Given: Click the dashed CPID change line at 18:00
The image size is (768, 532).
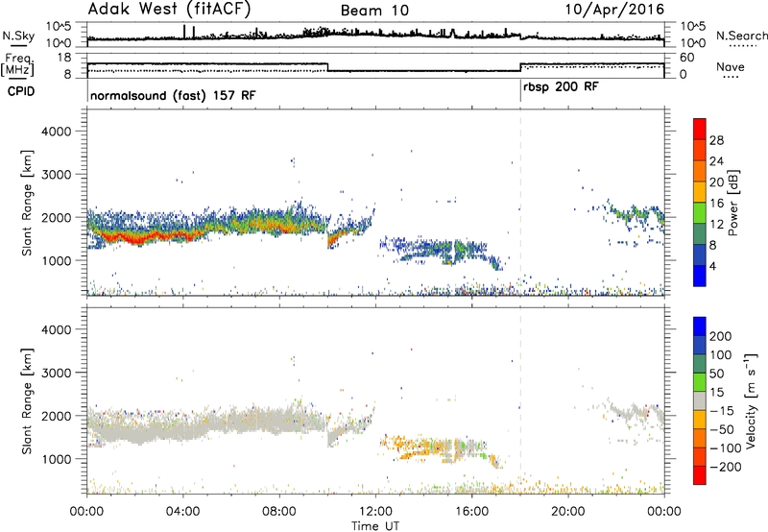Looking at the screenshot, I should tap(520, 201).
